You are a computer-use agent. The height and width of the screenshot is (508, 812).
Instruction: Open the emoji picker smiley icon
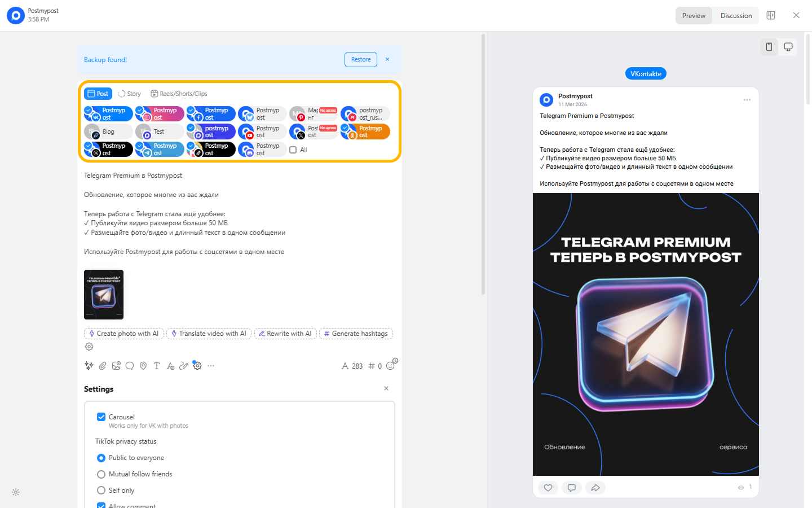tap(390, 366)
